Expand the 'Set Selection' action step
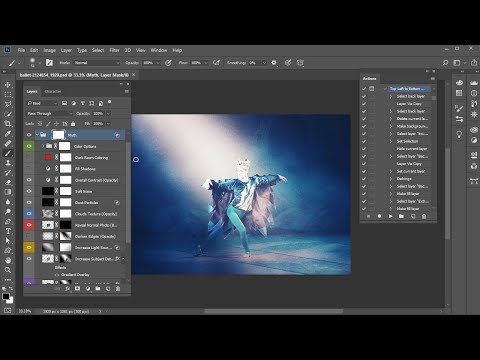This screenshot has height=360, width=480. (391, 141)
